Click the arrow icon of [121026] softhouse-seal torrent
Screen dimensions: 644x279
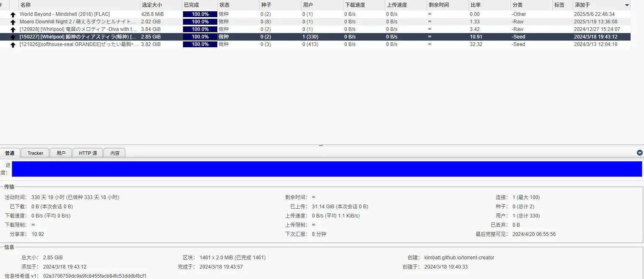[13, 44]
